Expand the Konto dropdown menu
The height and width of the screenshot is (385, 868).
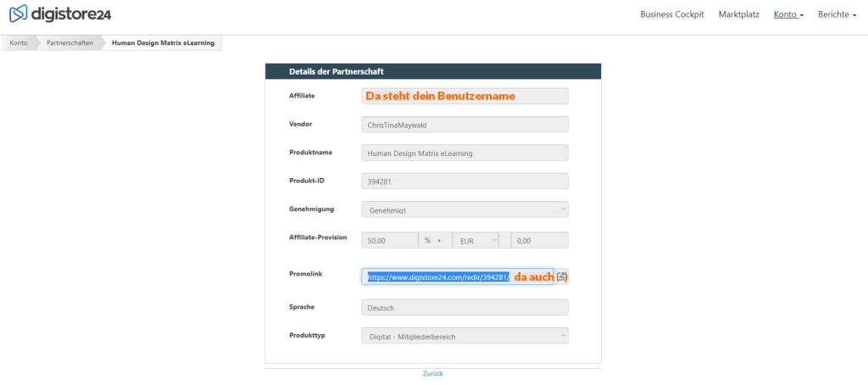coord(788,14)
